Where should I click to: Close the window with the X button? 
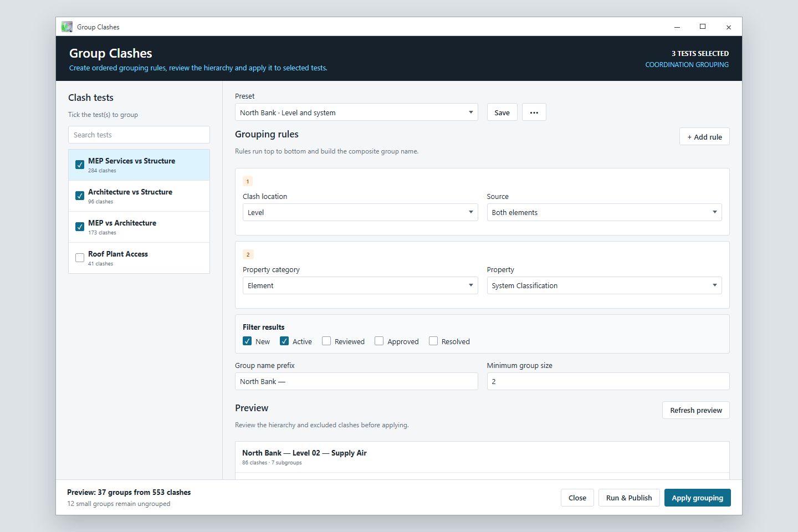(729, 27)
